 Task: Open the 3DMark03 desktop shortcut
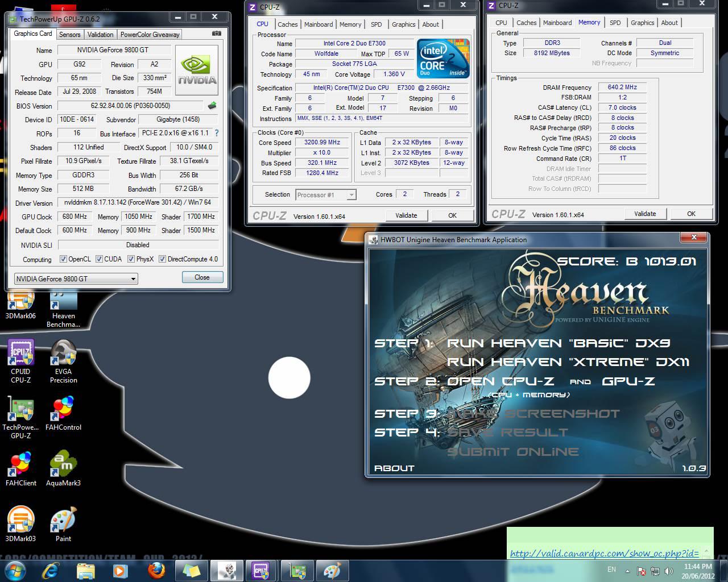(x=20, y=524)
